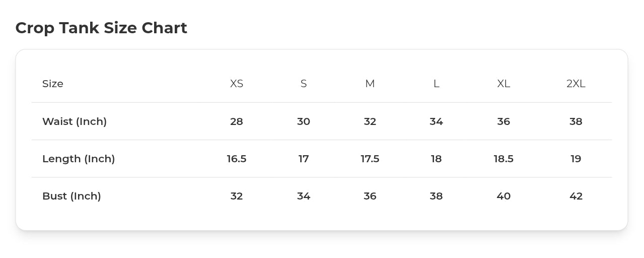Select length value 19 for 2XL
This screenshot has height=258, width=644.
(x=576, y=159)
